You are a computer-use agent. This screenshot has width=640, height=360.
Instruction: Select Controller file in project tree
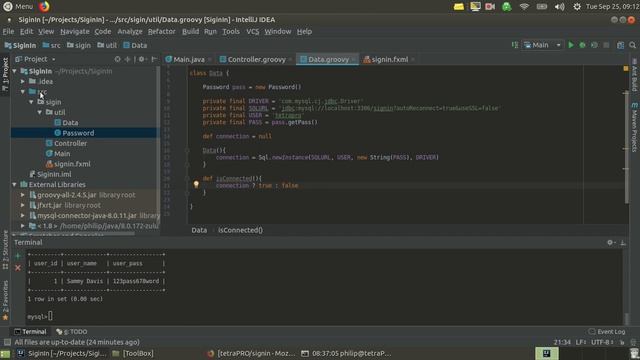coord(70,143)
